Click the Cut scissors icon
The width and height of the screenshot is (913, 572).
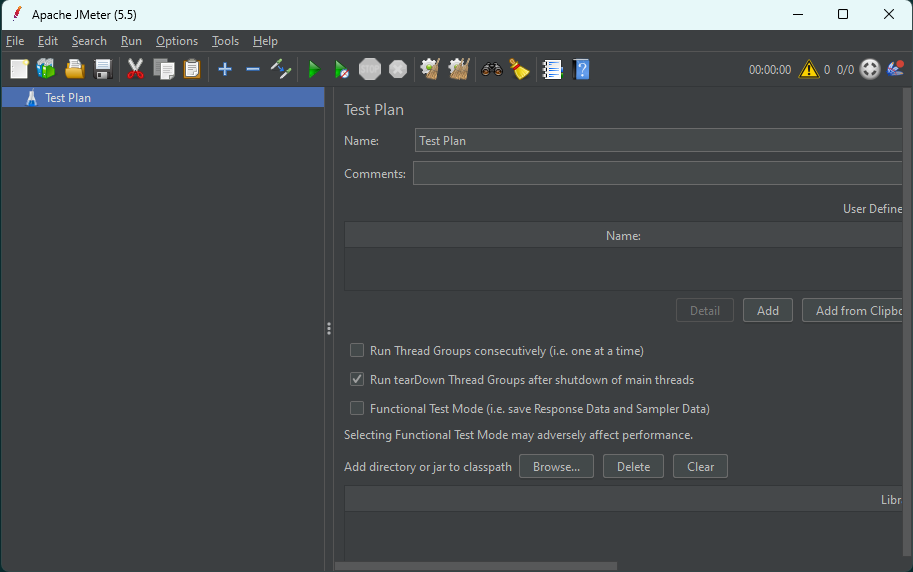[136, 69]
